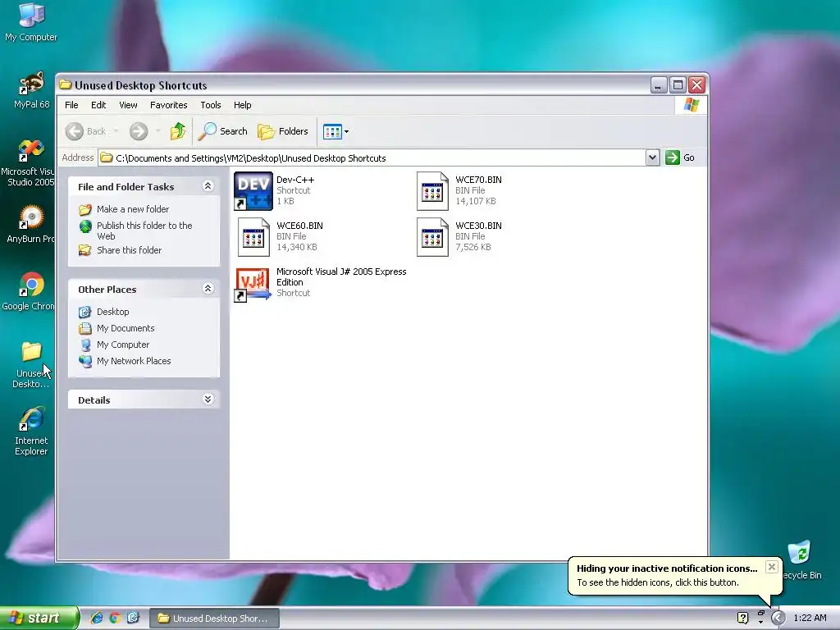840x630 pixels.
Task: Click Make a new folder
Action: pyautogui.click(x=133, y=209)
